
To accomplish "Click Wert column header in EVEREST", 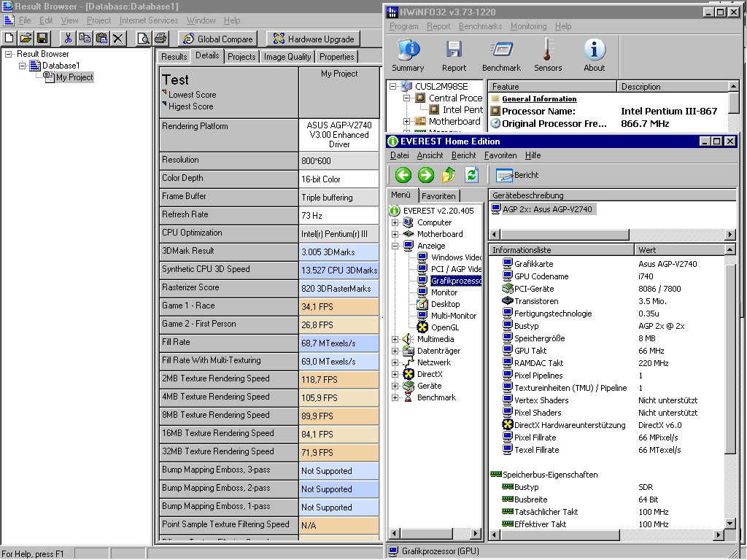I will click(680, 250).
